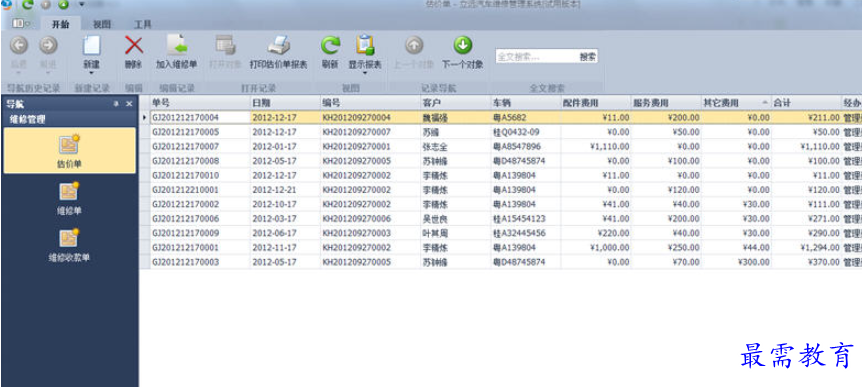The width and height of the screenshot is (862, 387).
Task: Sort by the 日期 column header
Action: pos(285,103)
